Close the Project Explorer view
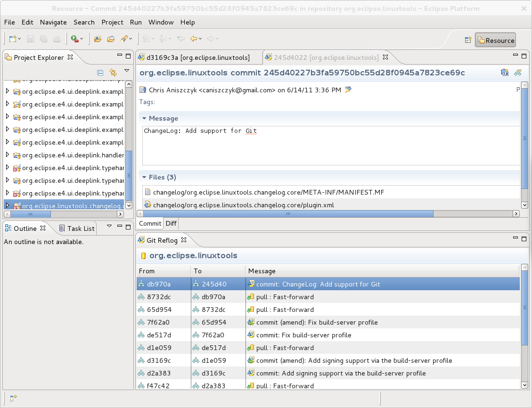Screen dimensions: 532x408 70,57
